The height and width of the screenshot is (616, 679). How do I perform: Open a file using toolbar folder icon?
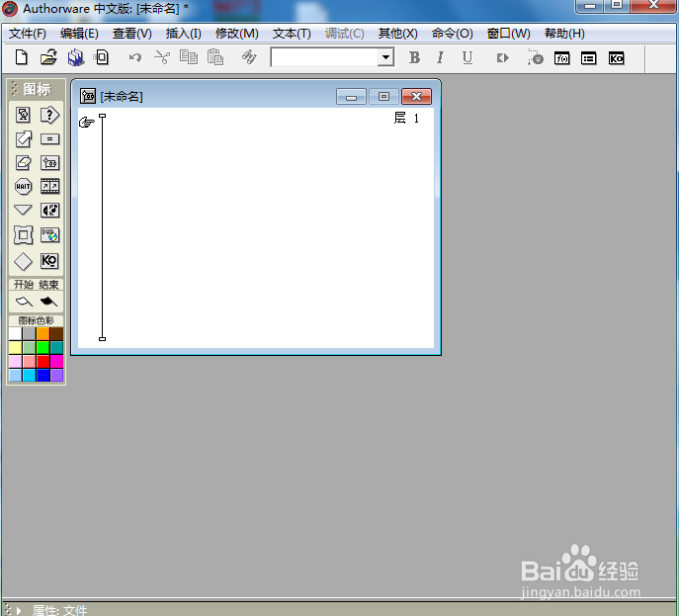[49, 57]
